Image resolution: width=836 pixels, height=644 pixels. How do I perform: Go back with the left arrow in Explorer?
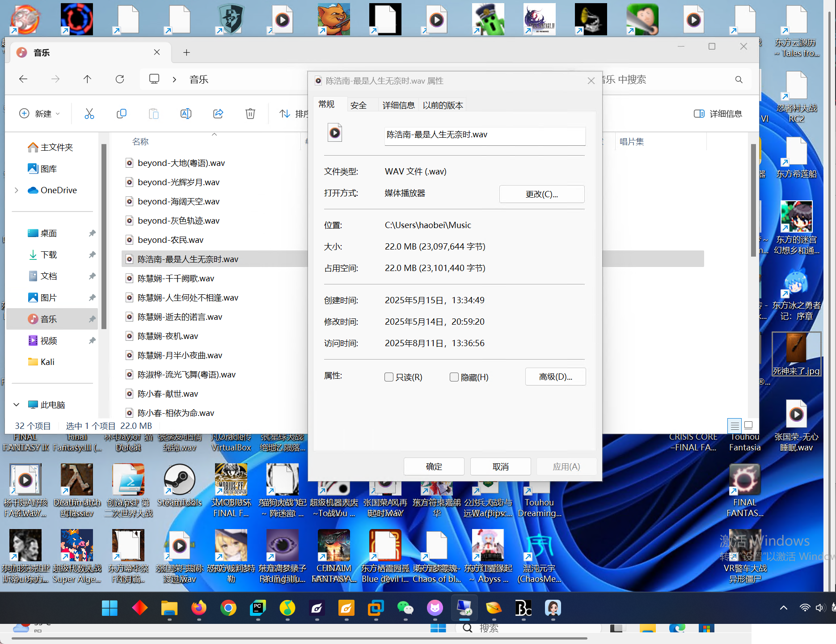click(x=23, y=79)
